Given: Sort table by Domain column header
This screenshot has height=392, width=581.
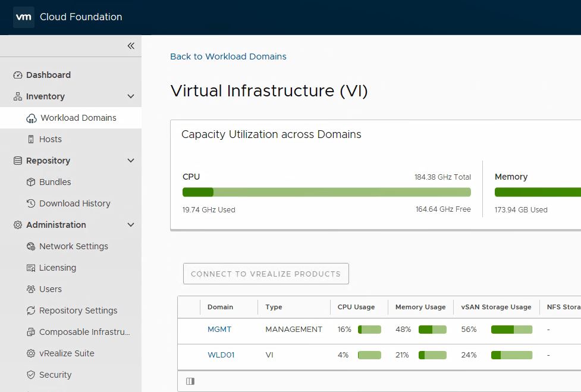Looking at the screenshot, I should [x=220, y=308].
